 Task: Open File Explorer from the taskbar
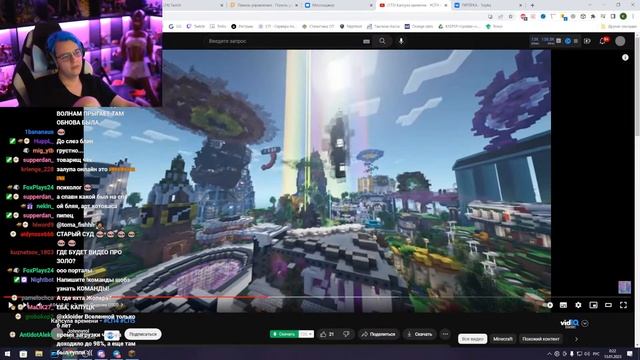pyautogui.click(x=39, y=354)
